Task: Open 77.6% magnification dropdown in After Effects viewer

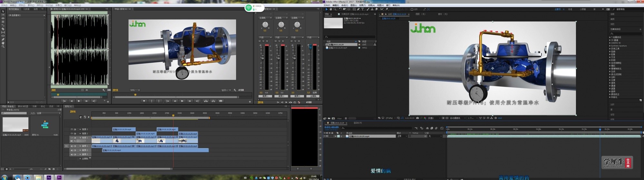Action: pyautogui.click(x=390, y=118)
